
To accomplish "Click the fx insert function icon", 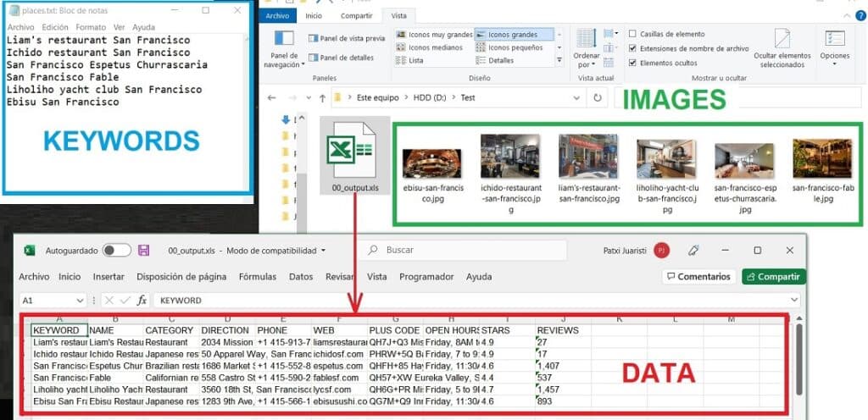I will 142,300.
